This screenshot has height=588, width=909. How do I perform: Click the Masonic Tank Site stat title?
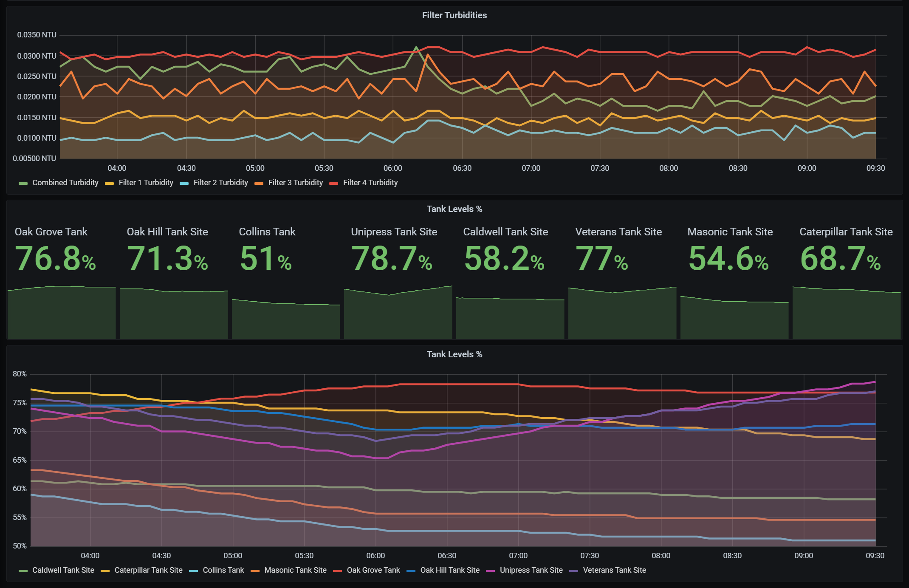730,232
